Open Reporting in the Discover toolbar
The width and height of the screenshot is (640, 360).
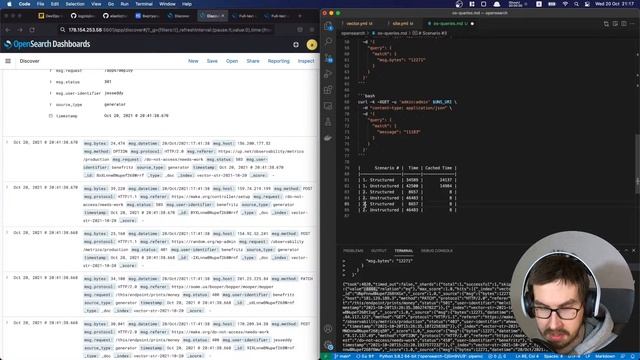pyautogui.click(x=278, y=61)
